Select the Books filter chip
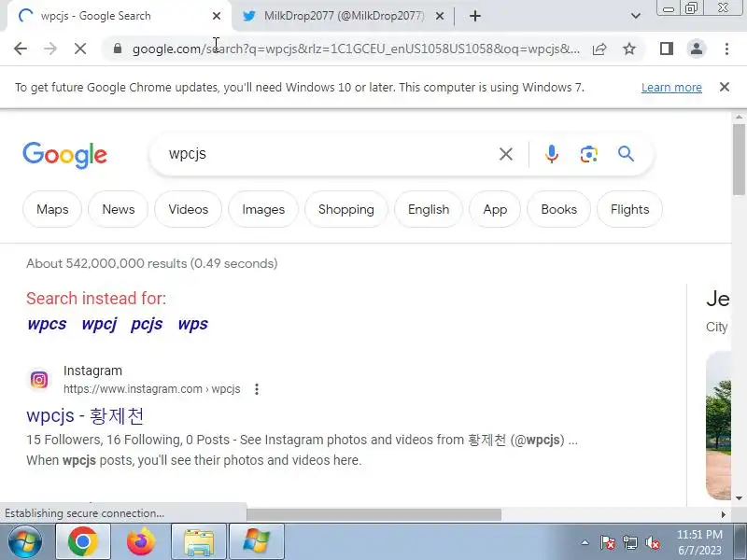This screenshot has width=747, height=560. click(558, 209)
